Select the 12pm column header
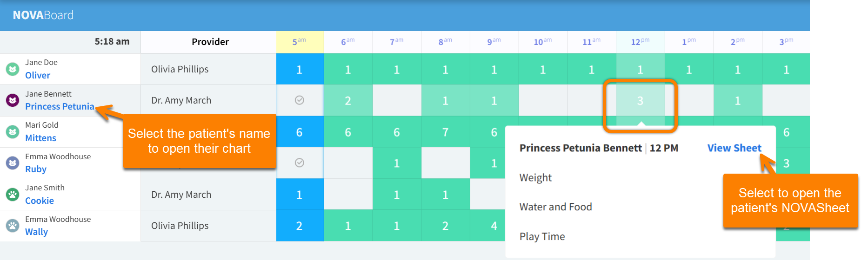 coord(640,42)
